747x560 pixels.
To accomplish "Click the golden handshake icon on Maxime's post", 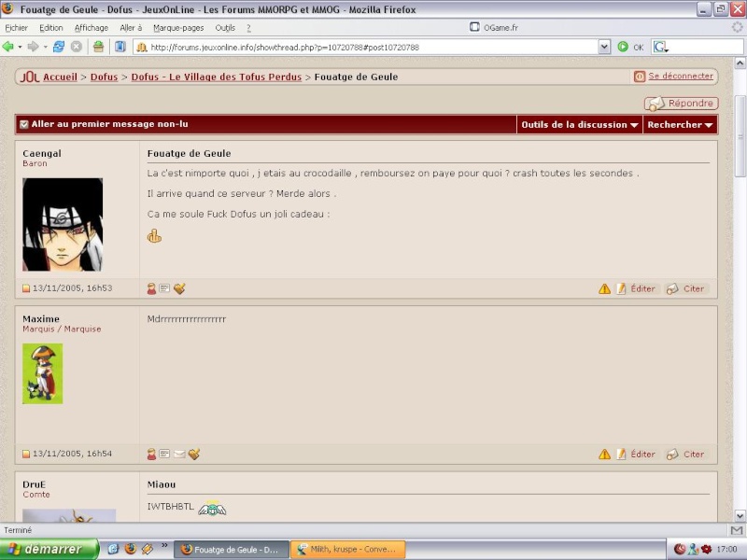I will 194,455.
